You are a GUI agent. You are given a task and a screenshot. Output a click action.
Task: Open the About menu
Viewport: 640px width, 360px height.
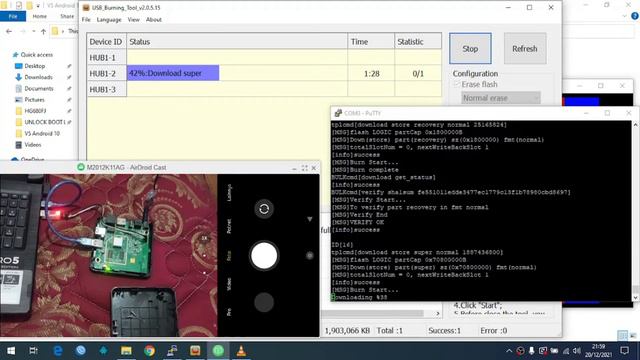tap(154, 20)
